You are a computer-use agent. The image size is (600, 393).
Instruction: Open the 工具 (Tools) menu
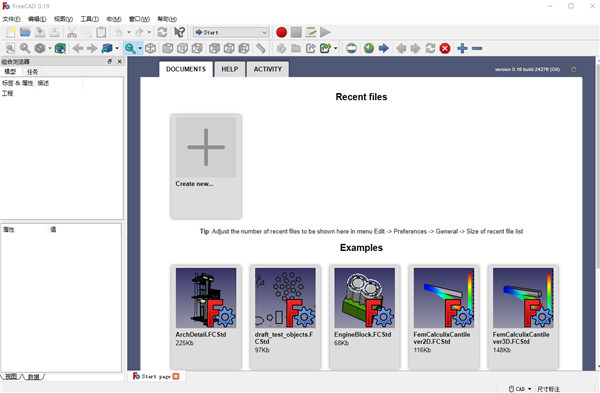90,19
